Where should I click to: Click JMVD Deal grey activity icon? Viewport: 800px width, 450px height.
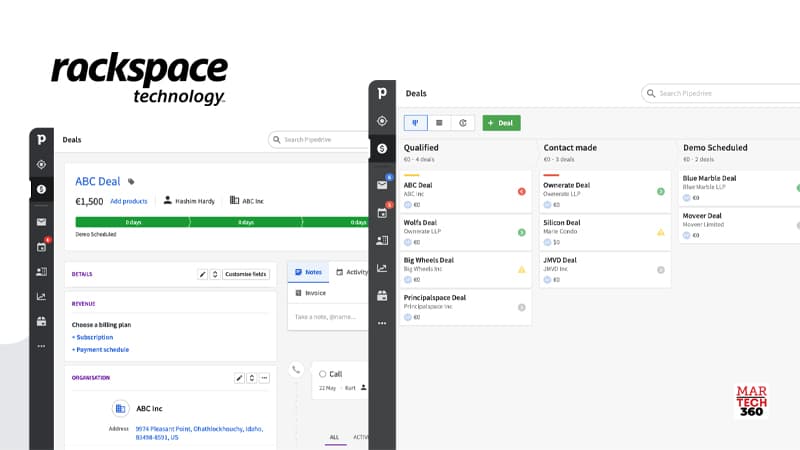pos(661,269)
